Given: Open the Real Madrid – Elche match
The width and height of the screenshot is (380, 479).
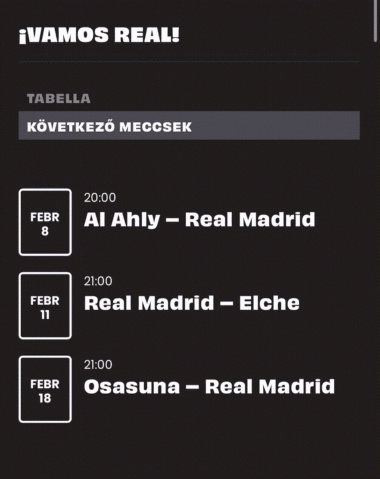Looking at the screenshot, I should tap(192, 303).
